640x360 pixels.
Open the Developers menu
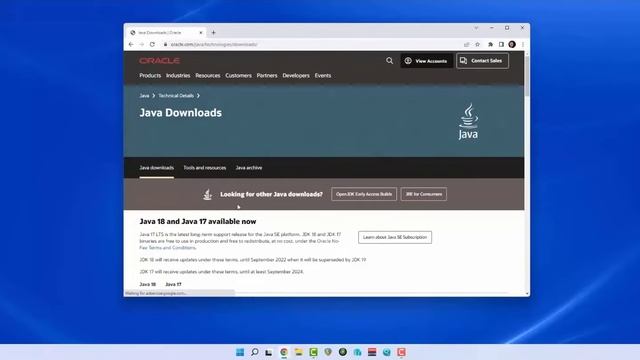click(296, 76)
